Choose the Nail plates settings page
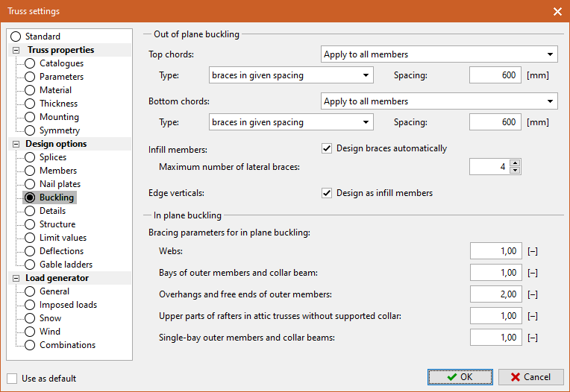This screenshot has height=392, width=570. [x=30, y=184]
